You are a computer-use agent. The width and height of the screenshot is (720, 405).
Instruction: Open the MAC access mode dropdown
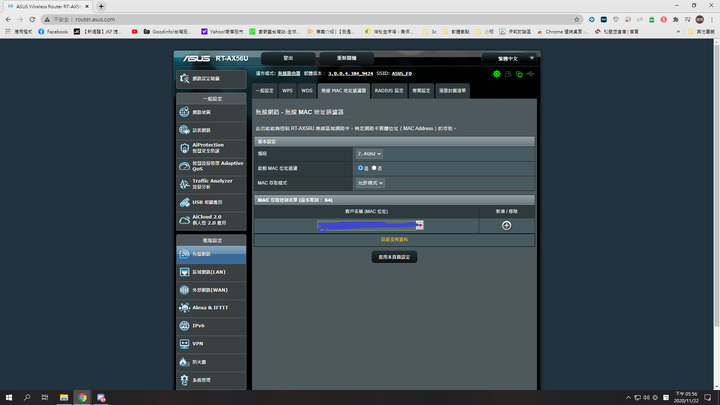point(370,183)
